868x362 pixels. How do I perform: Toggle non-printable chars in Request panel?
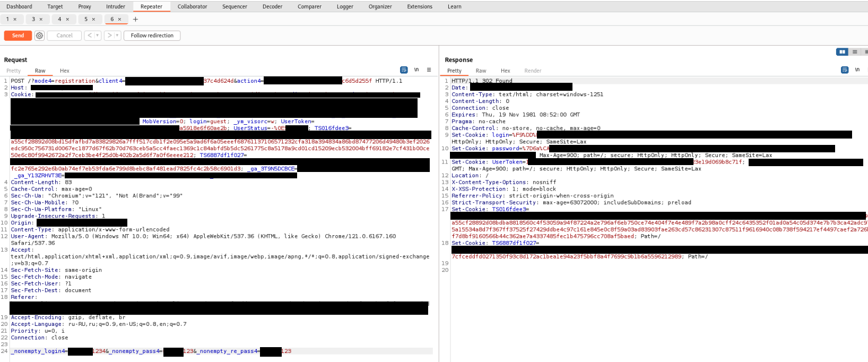pos(416,70)
